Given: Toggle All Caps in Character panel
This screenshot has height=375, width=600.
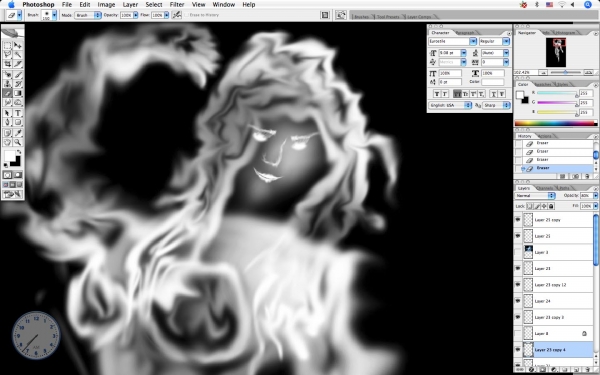Looking at the screenshot, I should click(x=458, y=94).
